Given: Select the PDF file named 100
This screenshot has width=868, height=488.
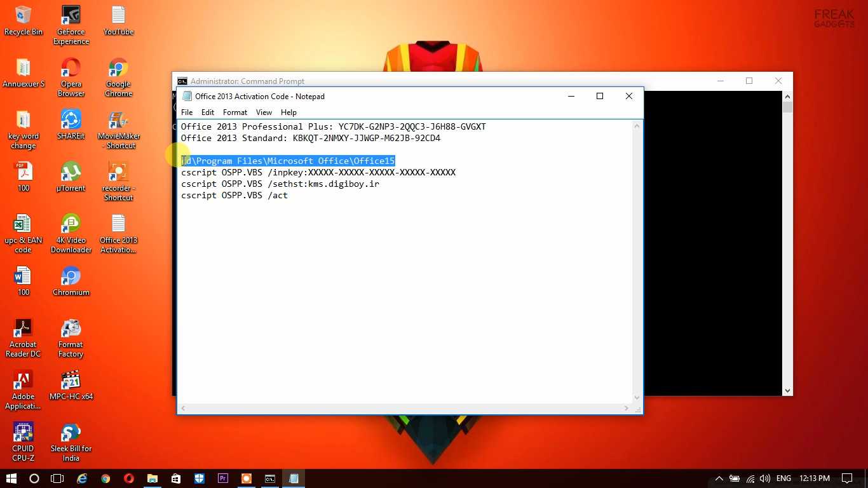Looking at the screenshot, I should click(x=24, y=177).
